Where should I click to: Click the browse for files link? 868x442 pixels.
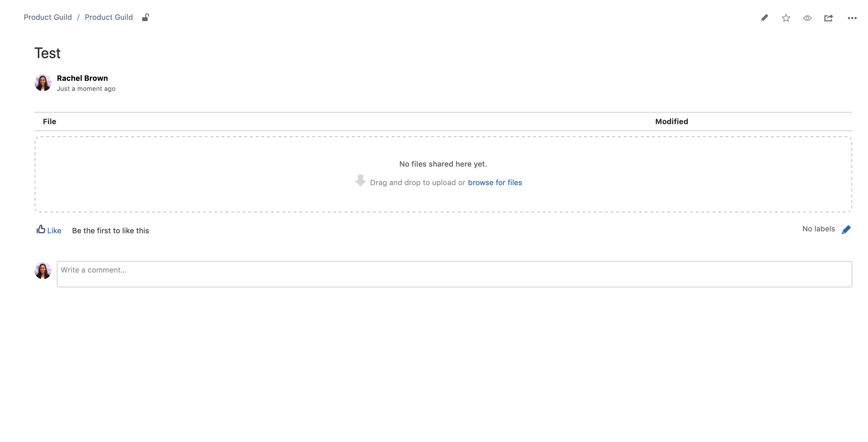[x=495, y=183]
